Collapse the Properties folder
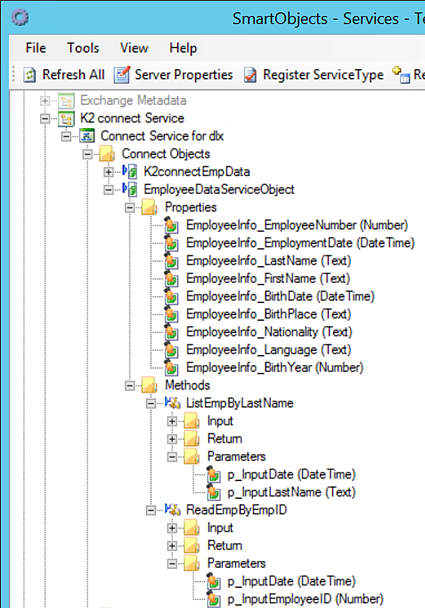The width and height of the screenshot is (425, 608). point(130,208)
